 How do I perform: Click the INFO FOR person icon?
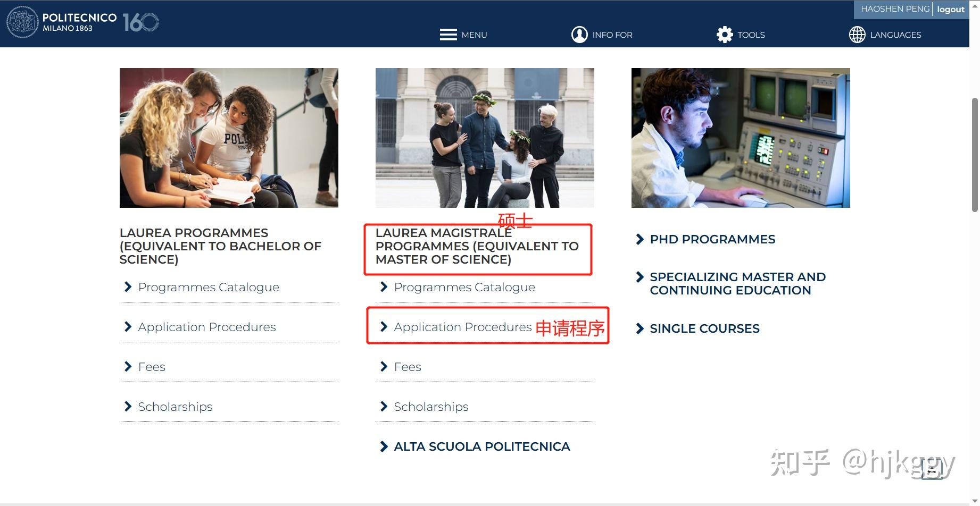[x=579, y=34]
